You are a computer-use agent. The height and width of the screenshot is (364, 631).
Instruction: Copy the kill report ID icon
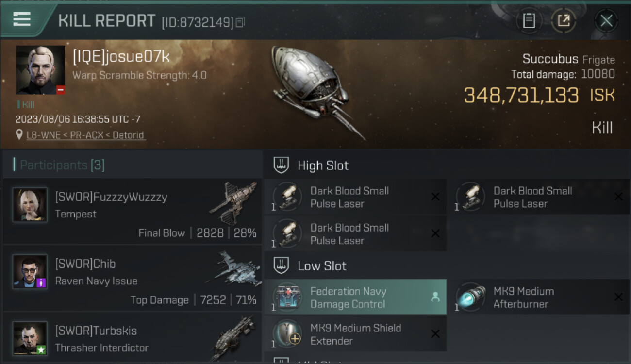click(241, 22)
